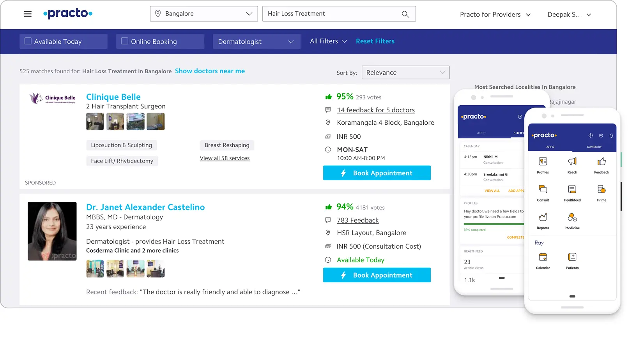Open fourth Clinique Belle photo thumbnail
Image resolution: width=644 pixels, height=343 pixels.
(156, 122)
